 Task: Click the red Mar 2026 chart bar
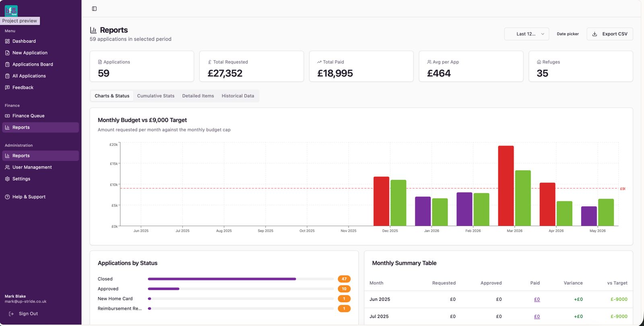pyautogui.click(x=506, y=186)
